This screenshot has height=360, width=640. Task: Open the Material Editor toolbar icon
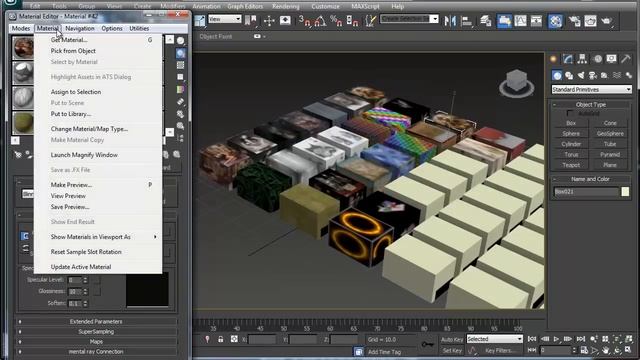point(555,21)
